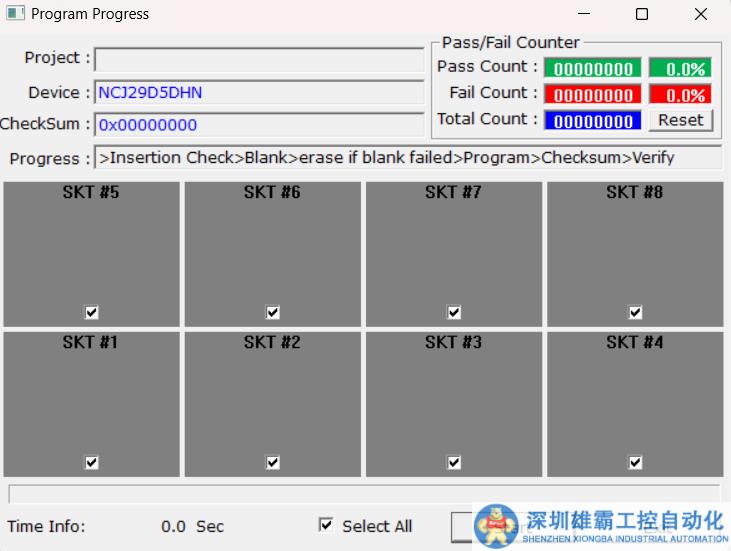Click the bottom progress bar
This screenshot has height=551, width=731.
pyautogui.click(x=364, y=494)
